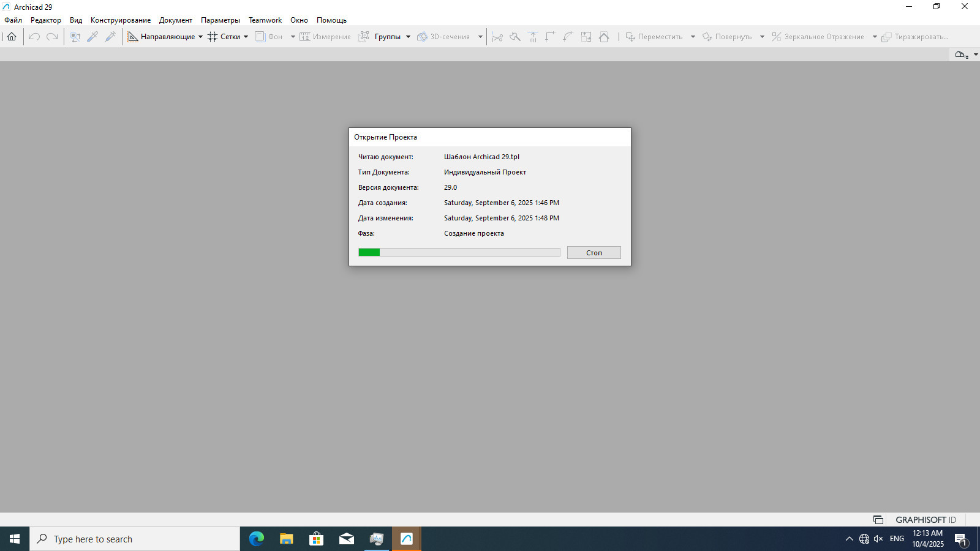
Task: Click the windows icon left of GRAPHISOFT ID
Action: (x=878, y=520)
